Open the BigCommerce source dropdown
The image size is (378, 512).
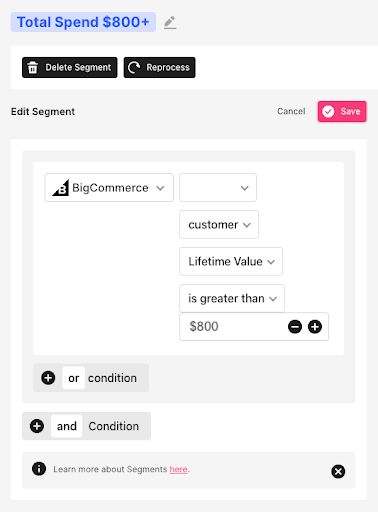click(x=109, y=188)
